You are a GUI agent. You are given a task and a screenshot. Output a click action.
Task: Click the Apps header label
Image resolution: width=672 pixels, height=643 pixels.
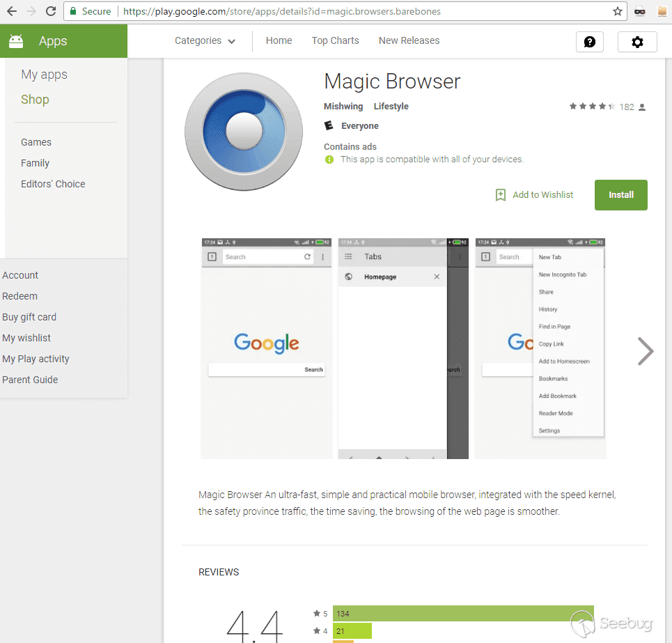(x=53, y=41)
